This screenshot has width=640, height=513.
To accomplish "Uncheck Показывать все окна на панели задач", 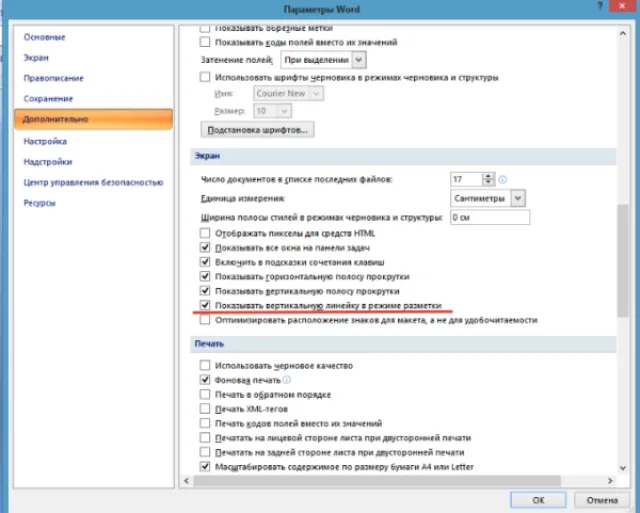I will point(205,248).
